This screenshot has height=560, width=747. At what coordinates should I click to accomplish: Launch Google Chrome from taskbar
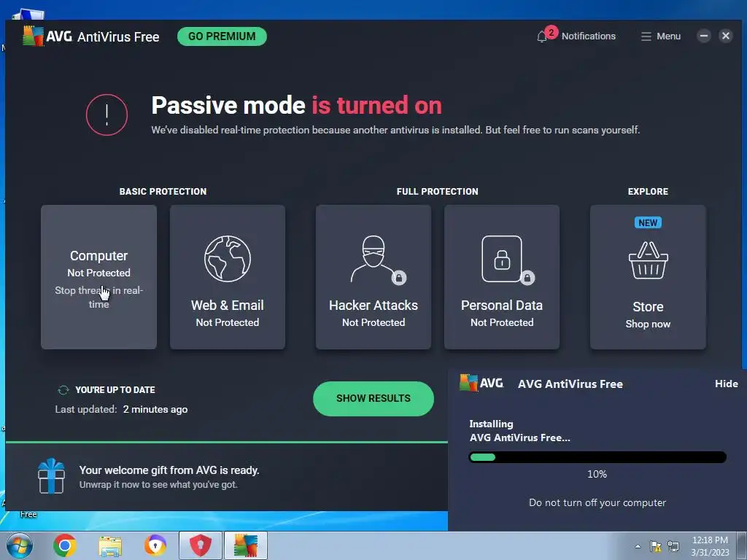coord(65,545)
